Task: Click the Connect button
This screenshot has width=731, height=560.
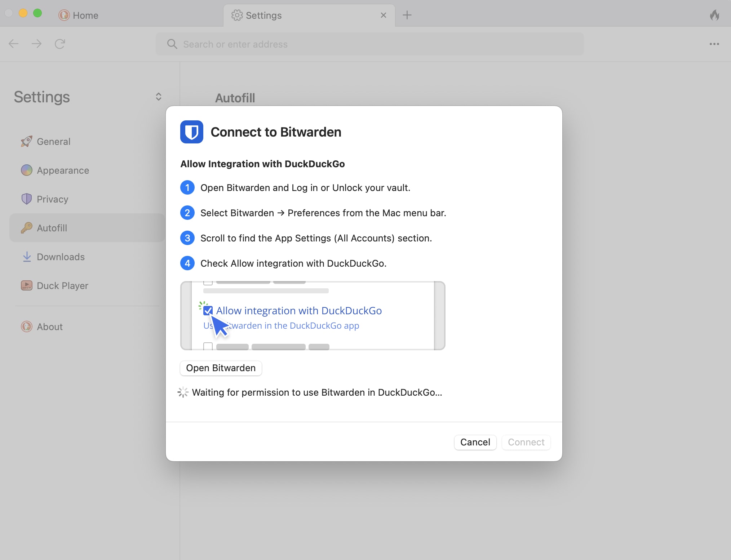Action: pos(526,443)
